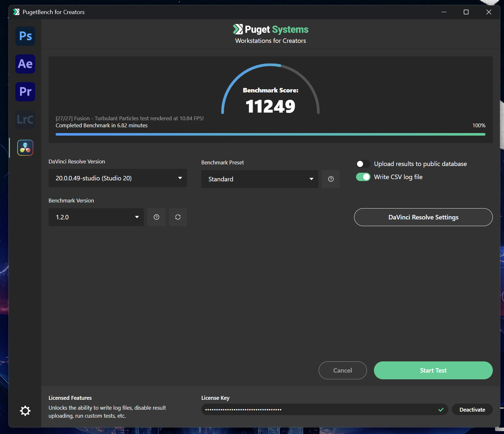This screenshot has width=504, height=434.
Task: Click the Completed Benchmark in 6.82 minutes text
Action: [x=102, y=125]
